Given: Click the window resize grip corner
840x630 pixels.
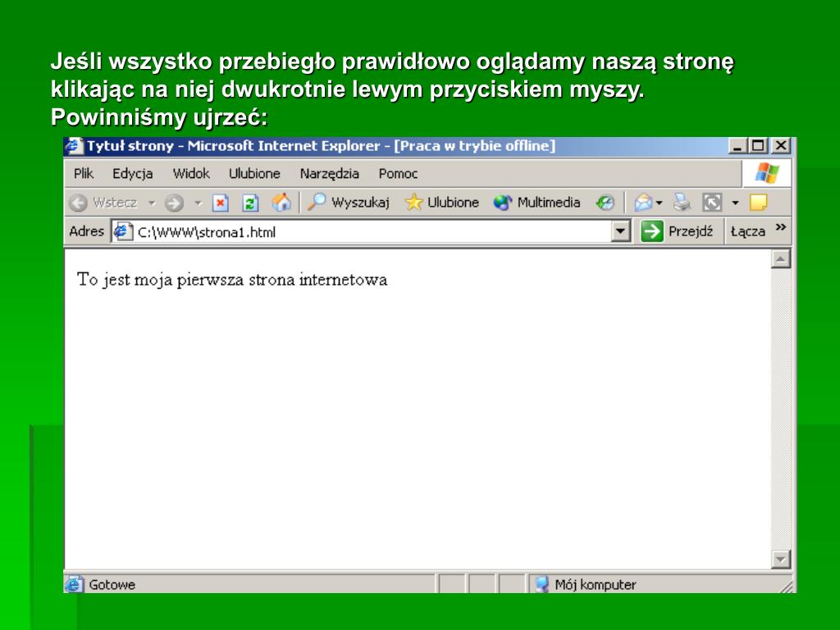Looking at the screenshot, I should [787, 586].
